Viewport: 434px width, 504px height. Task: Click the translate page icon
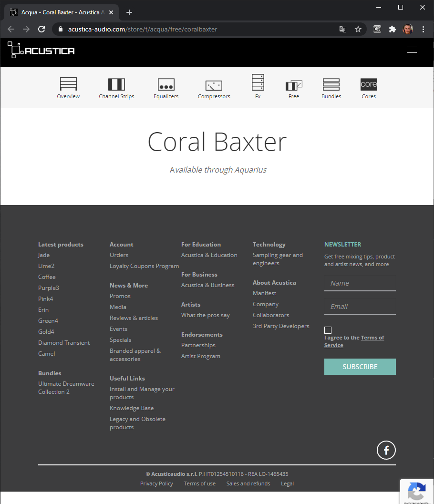point(343,29)
